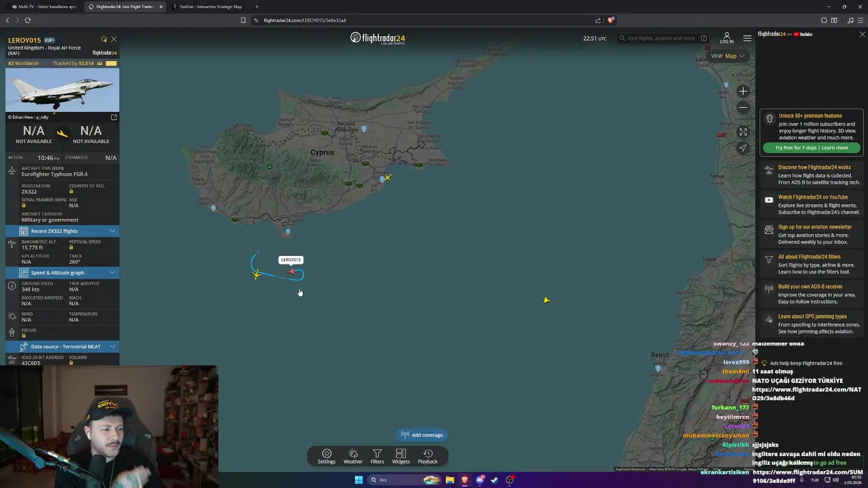Viewport: 868px width, 488px height.
Task: Click Try free for 7 days button
Action: [811, 148]
